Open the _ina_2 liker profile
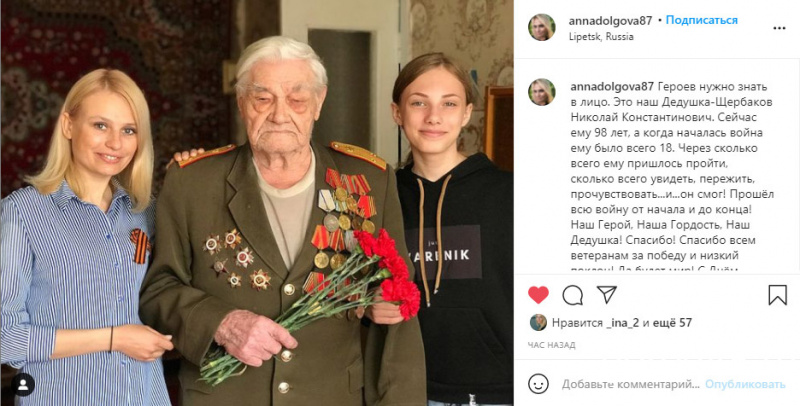 (620, 323)
